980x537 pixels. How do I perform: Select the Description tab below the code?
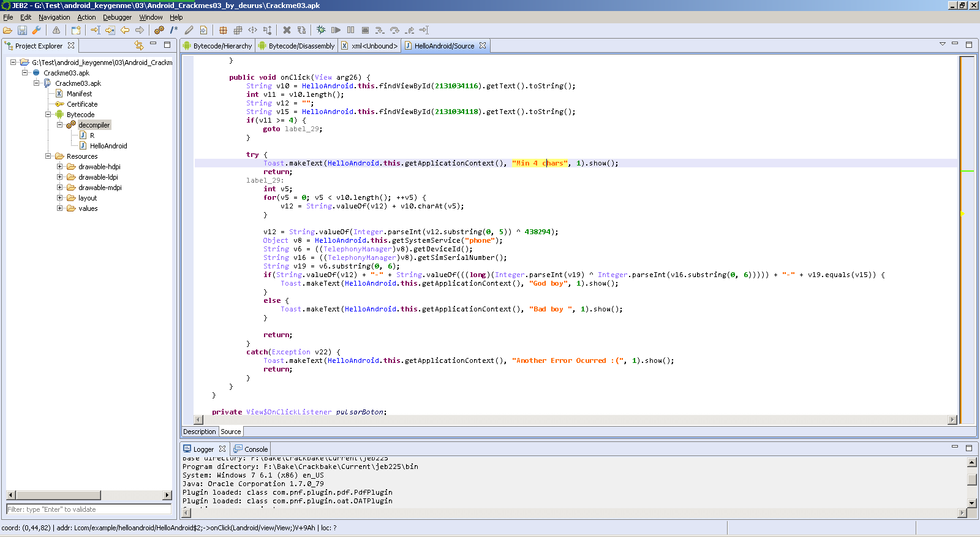click(x=200, y=432)
